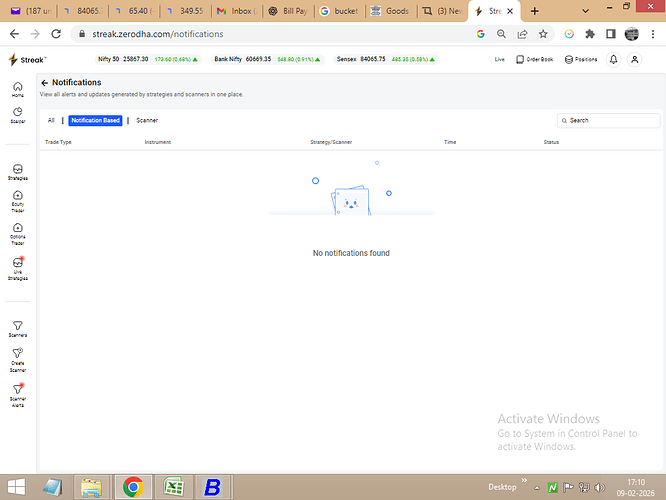Select the Notification Based tab
666x500 pixels.
coord(95,120)
